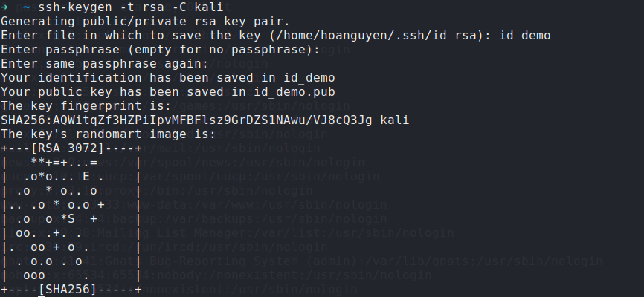Click the "identification has been saved" line

(x=167, y=78)
